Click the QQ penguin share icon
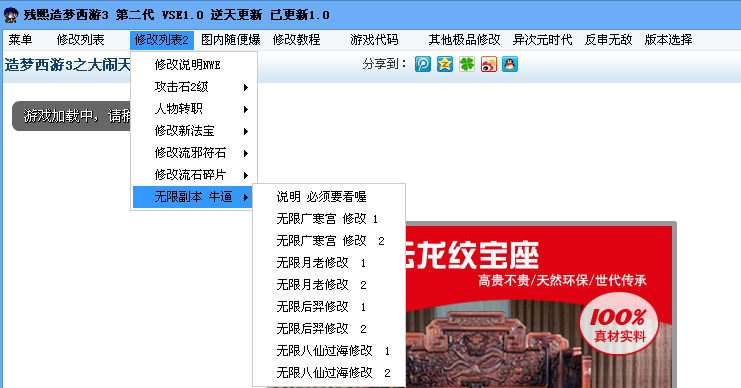 click(x=510, y=64)
